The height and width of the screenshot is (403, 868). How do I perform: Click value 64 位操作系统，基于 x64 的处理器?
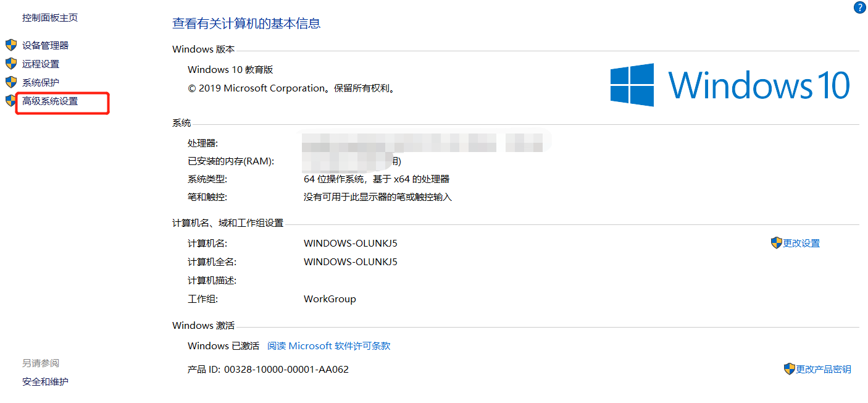point(377,179)
